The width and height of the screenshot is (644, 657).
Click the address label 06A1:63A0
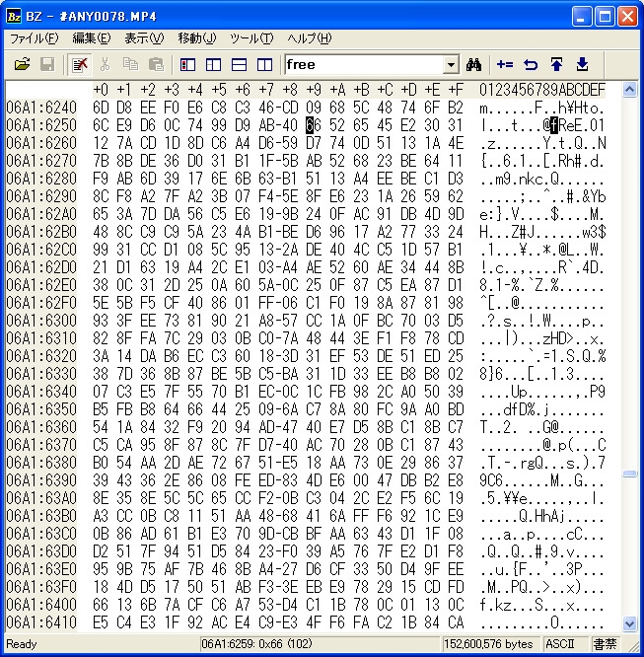point(41,498)
